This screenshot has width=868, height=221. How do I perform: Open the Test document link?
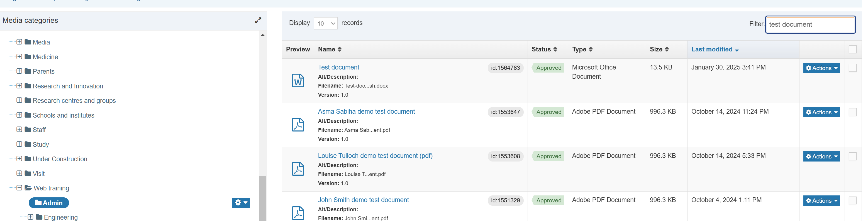pyautogui.click(x=338, y=67)
